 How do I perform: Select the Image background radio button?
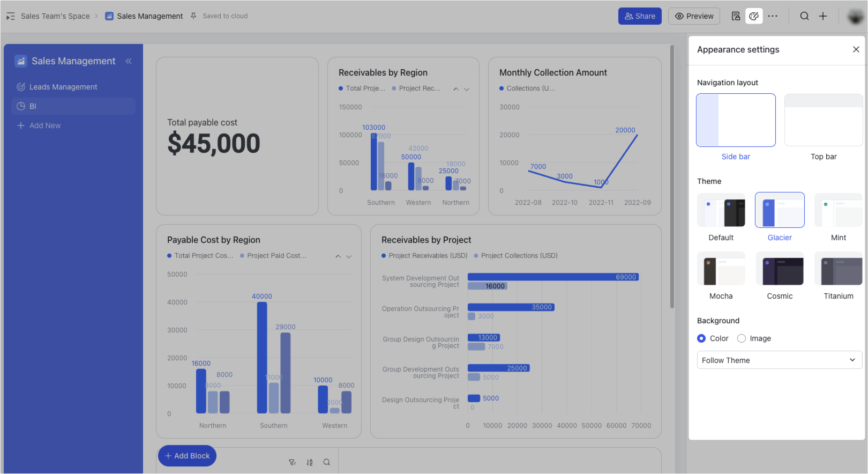pyautogui.click(x=742, y=338)
